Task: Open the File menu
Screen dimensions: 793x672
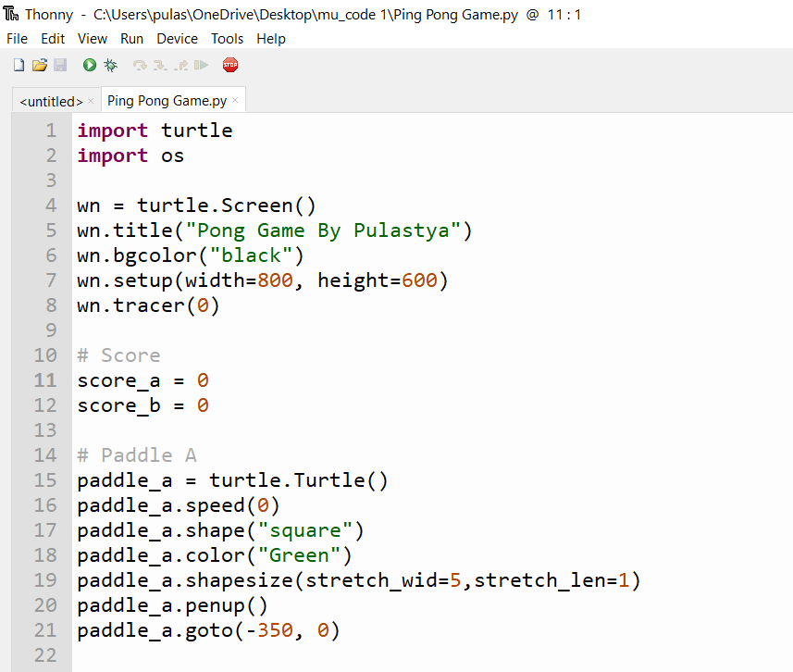Action: (17, 39)
